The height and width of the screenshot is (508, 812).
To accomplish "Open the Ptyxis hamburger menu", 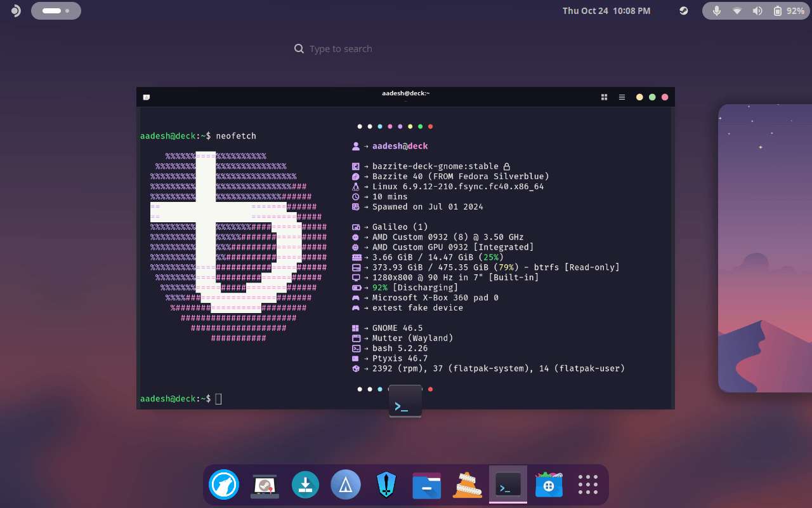I will pos(622,97).
